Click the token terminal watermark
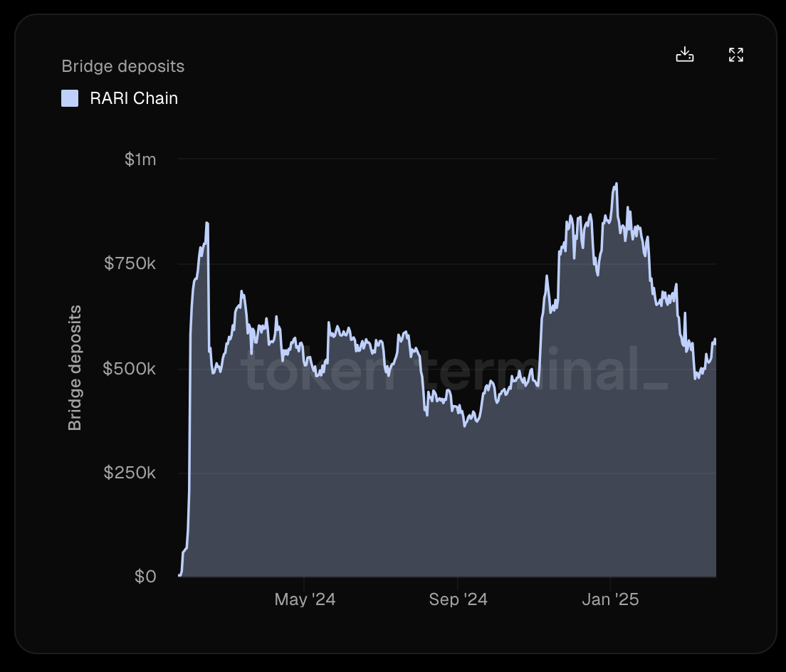The image size is (786, 672). click(x=455, y=370)
